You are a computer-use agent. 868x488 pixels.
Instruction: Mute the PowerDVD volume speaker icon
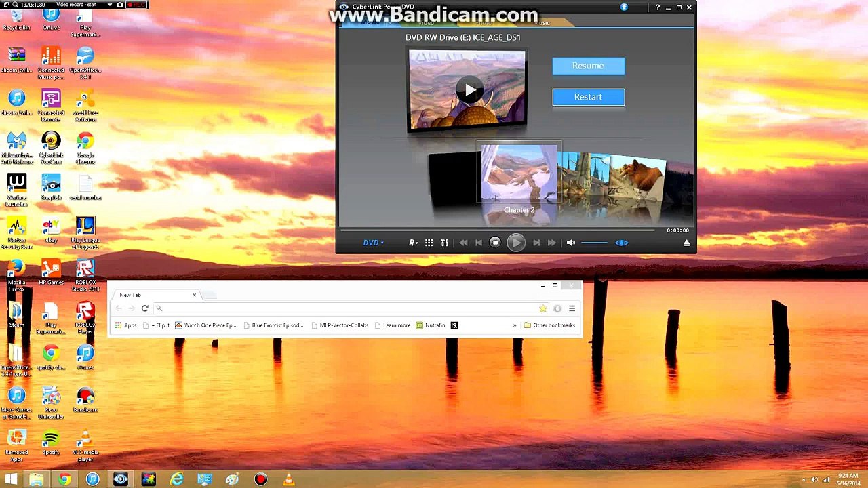pyautogui.click(x=571, y=243)
